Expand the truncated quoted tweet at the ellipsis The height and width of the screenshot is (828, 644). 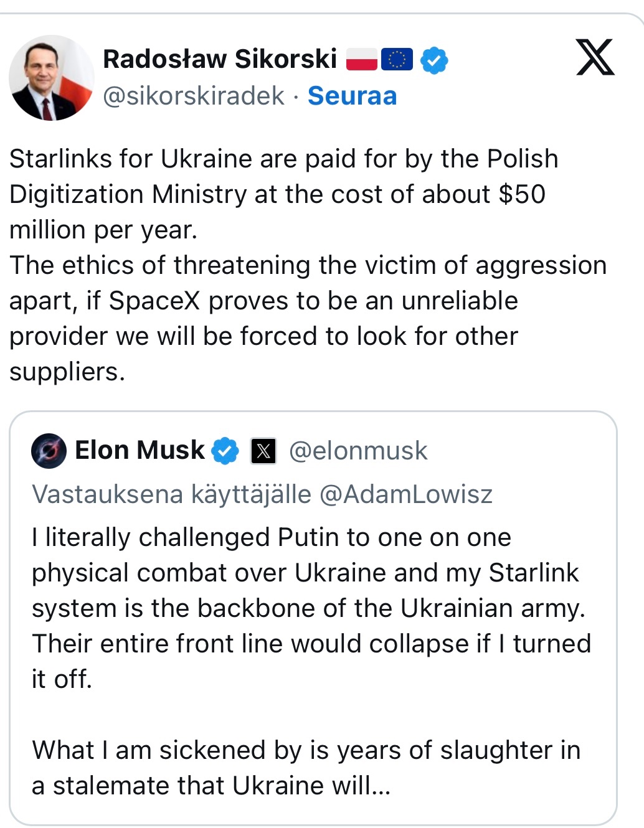coord(380,786)
